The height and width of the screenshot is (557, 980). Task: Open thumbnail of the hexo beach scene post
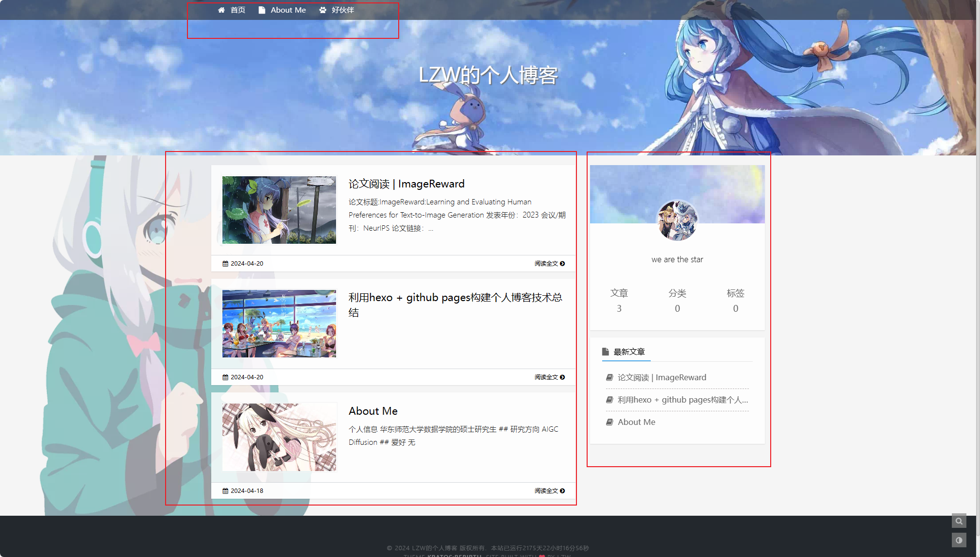pos(279,323)
